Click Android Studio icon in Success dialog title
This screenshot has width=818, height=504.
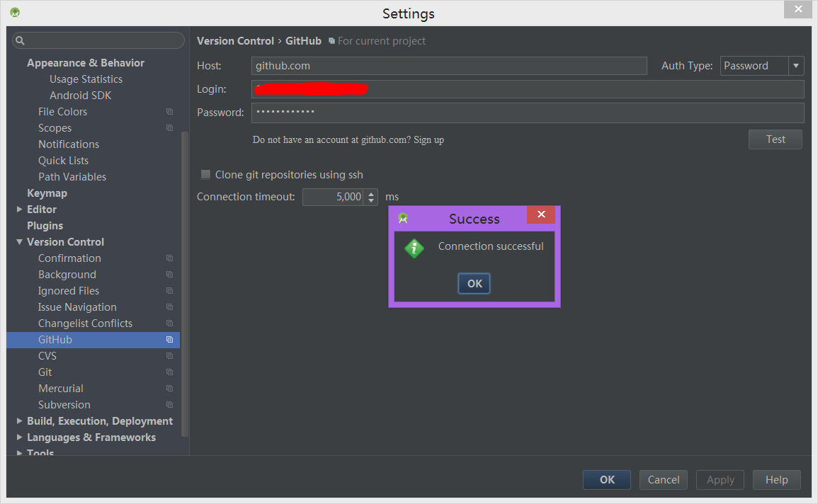[x=403, y=219]
